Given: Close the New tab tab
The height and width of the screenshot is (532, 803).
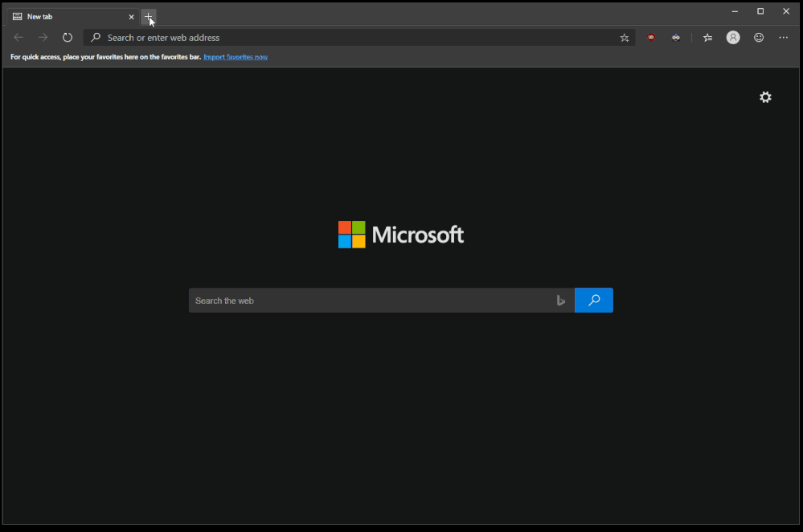Looking at the screenshot, I should pos(131,17).
